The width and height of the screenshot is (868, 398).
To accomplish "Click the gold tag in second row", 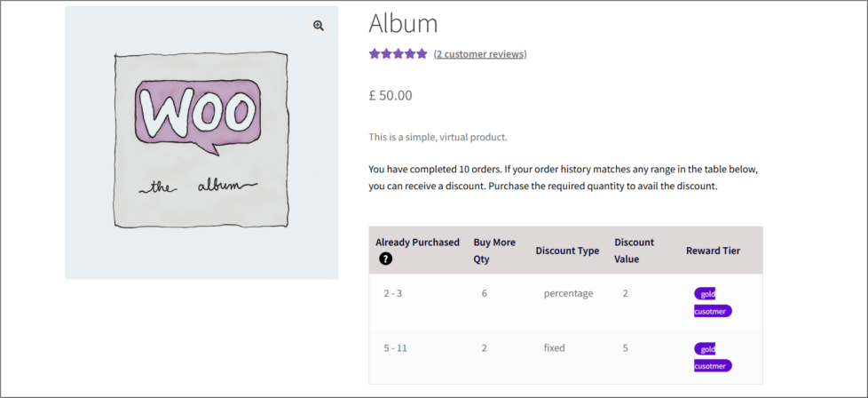I will click(x=705, y=349).
